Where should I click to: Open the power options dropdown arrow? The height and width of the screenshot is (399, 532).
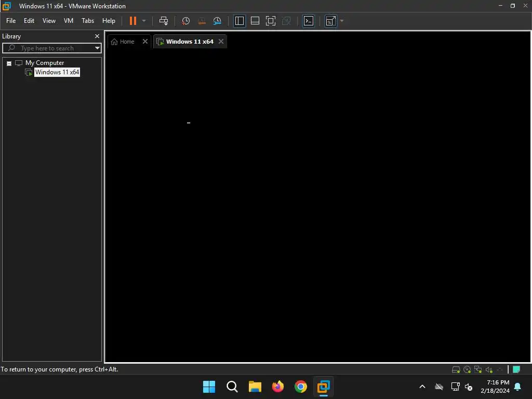click(144, 21)
